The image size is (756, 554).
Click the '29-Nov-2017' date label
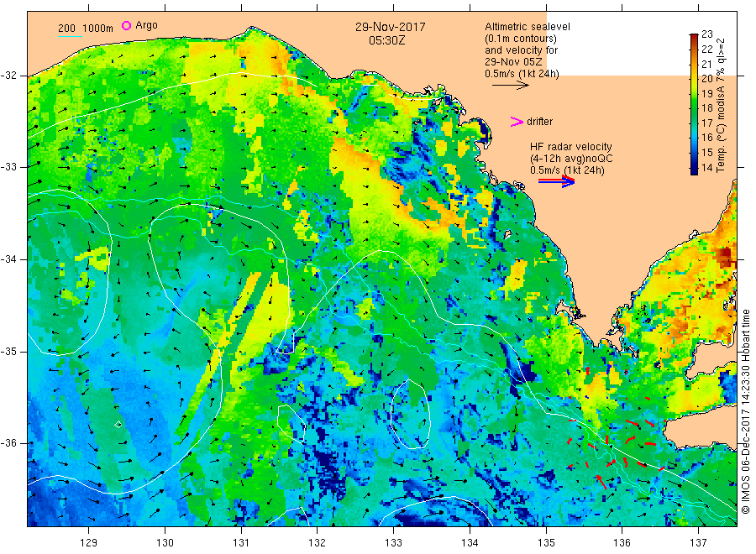click(x=391, y=27)
